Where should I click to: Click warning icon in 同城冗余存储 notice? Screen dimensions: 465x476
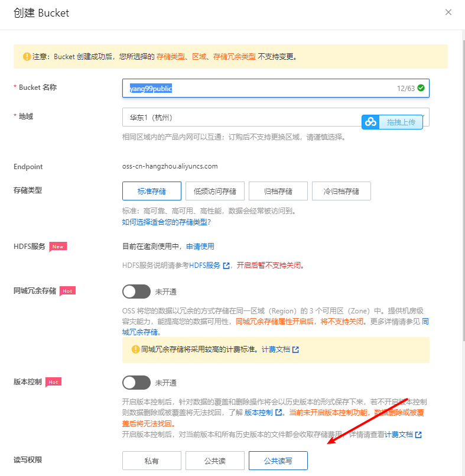pos(135,349)
